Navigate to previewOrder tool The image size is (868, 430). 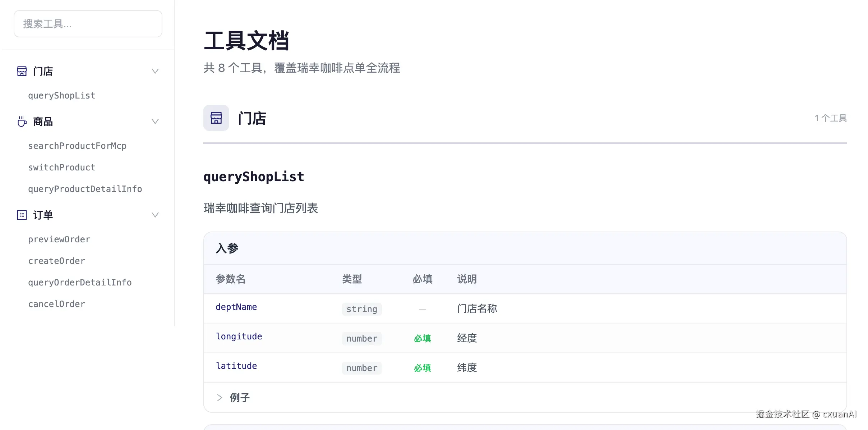click(x=59, y=239)
